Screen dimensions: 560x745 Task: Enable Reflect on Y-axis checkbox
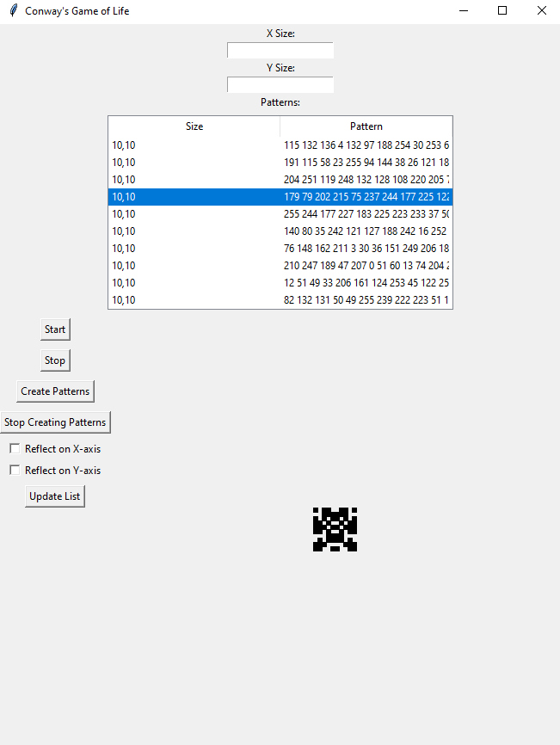(x=15, y=470)
